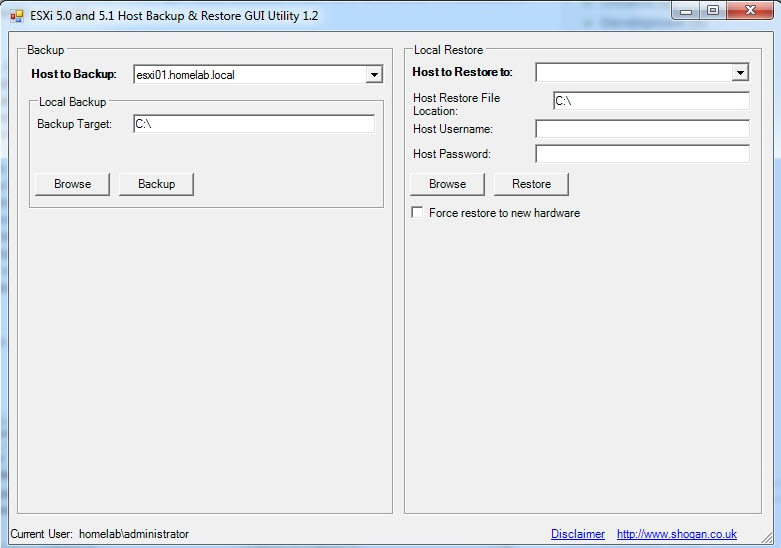
Task: Close the ESXi Backup & Restore utility
Action: (x=750, y=10)
